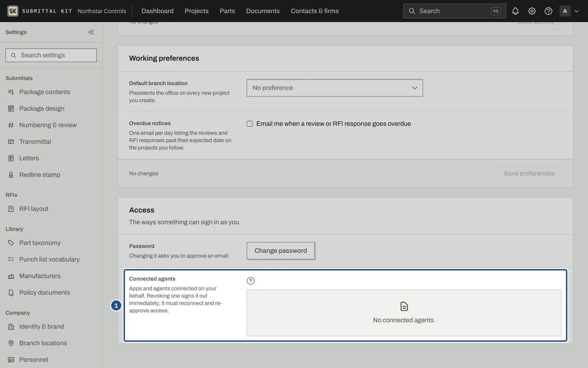Click the Submittal Kit logo icon
This screenshot has height=368, width=588.
tap(13, 11)
